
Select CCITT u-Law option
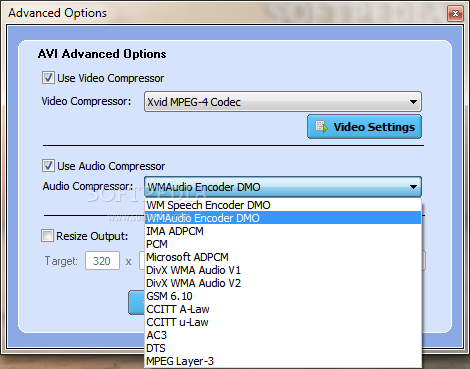tap(283, 322)
